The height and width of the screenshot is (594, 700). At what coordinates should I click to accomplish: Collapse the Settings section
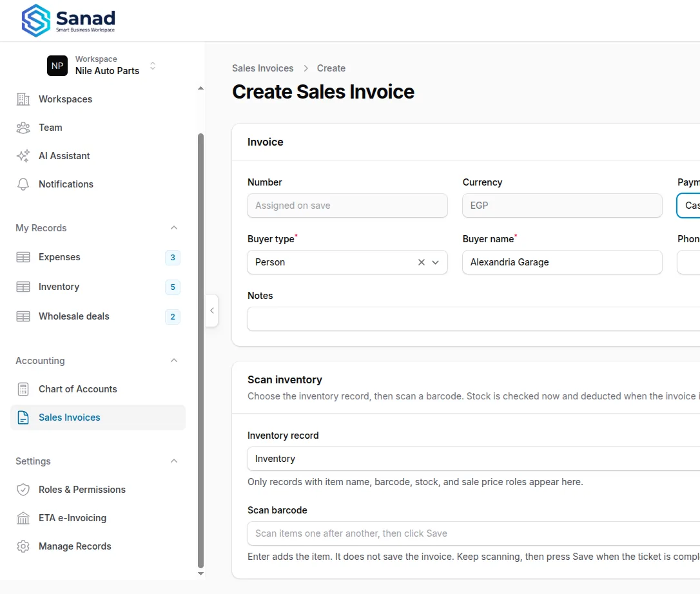tap(174, 461)
